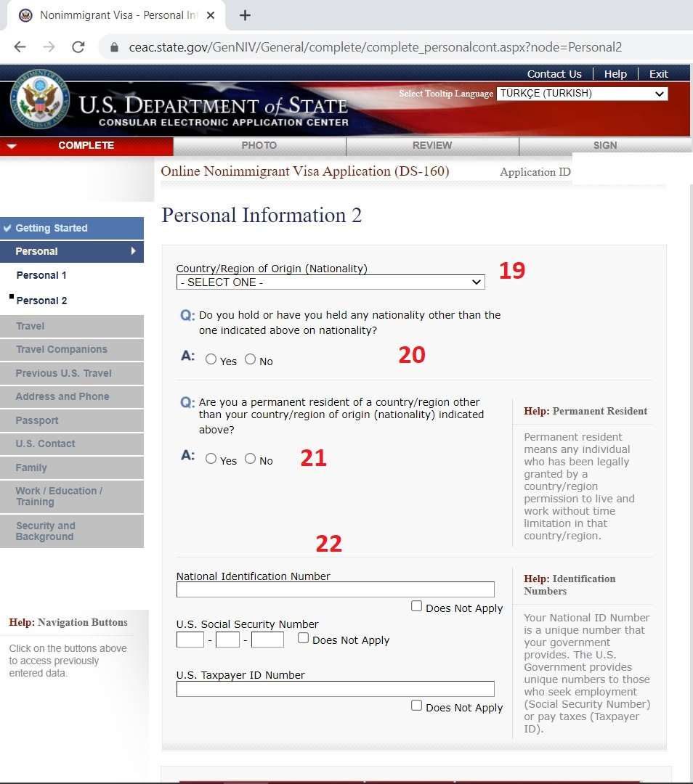Click the browser forward arrow

pos(49,47)
